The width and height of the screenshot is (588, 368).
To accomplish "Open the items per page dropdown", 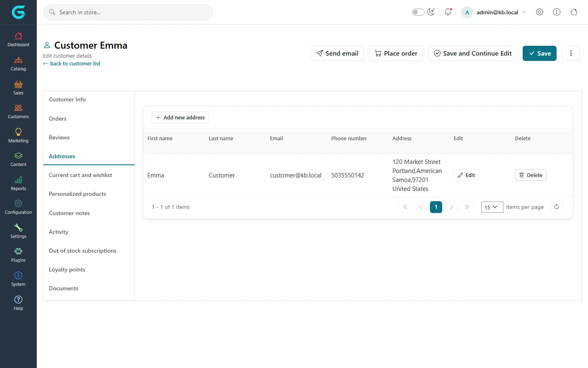I will [492, 207].
